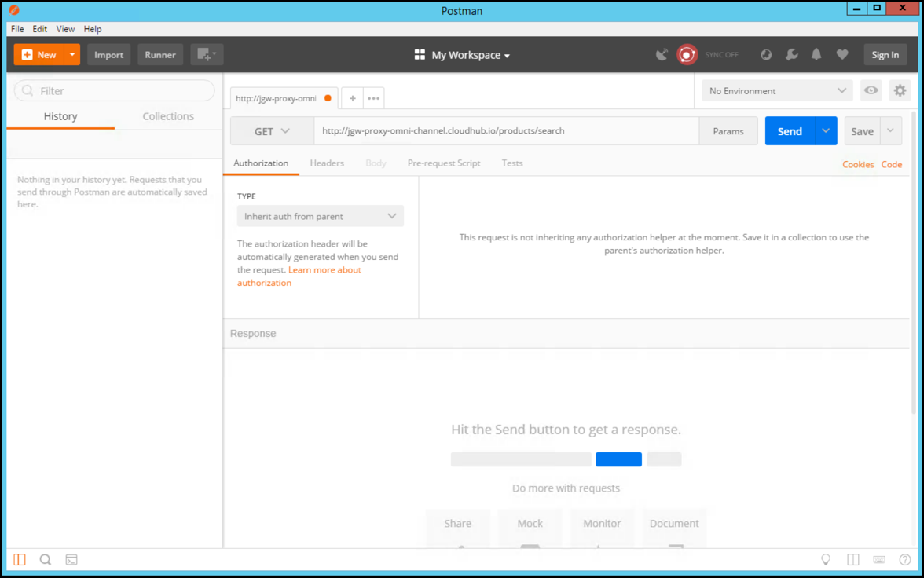Click the Monitor option under requests
Screen dimensions: 924x578
pos(602,529)
